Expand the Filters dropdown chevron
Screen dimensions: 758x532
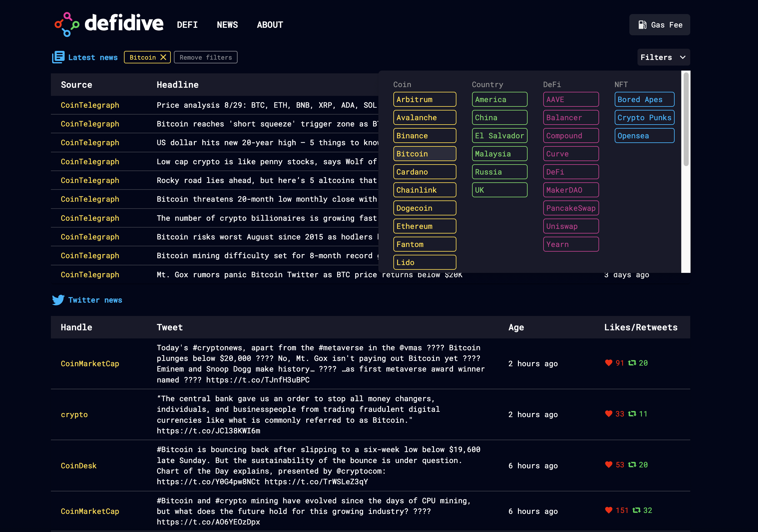click(683, 57)
